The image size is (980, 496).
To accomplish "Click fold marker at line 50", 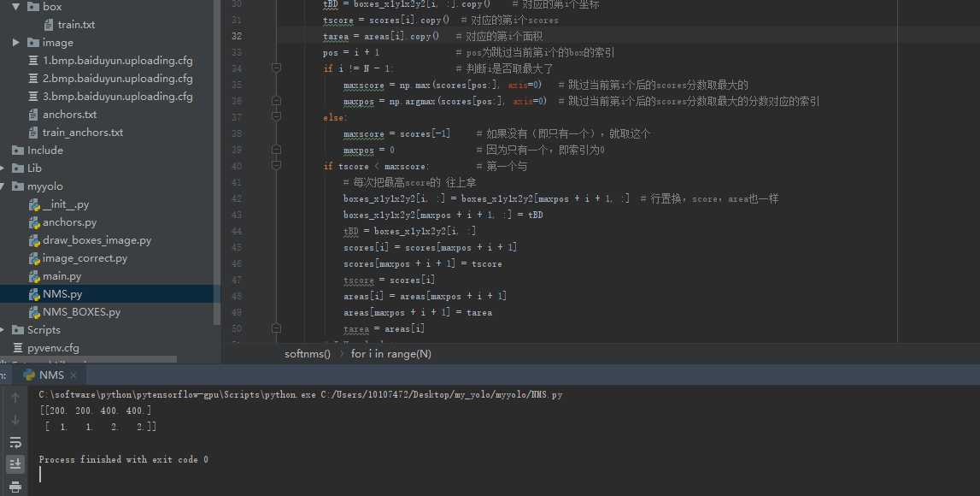I will [x=276, y=328].
